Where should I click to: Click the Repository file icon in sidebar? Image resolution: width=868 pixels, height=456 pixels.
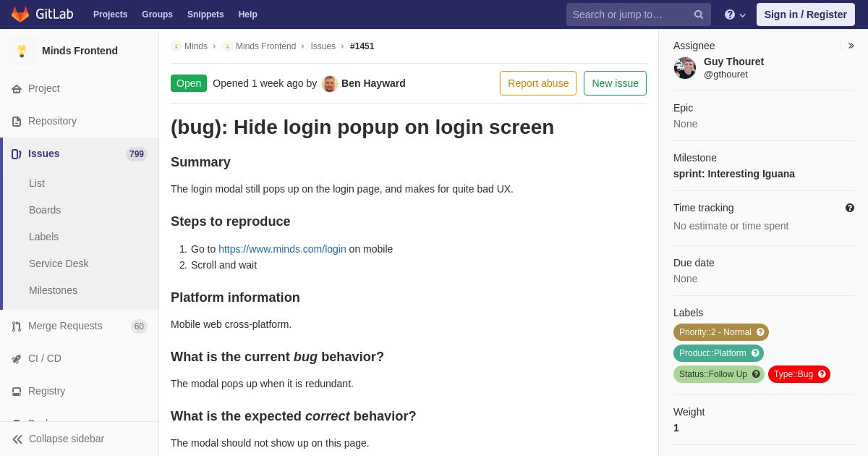(17, 121)
